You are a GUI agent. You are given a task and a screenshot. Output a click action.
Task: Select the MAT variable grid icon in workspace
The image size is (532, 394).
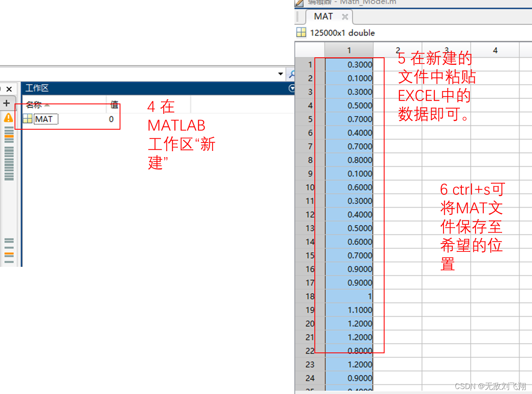tap(27, 119)
